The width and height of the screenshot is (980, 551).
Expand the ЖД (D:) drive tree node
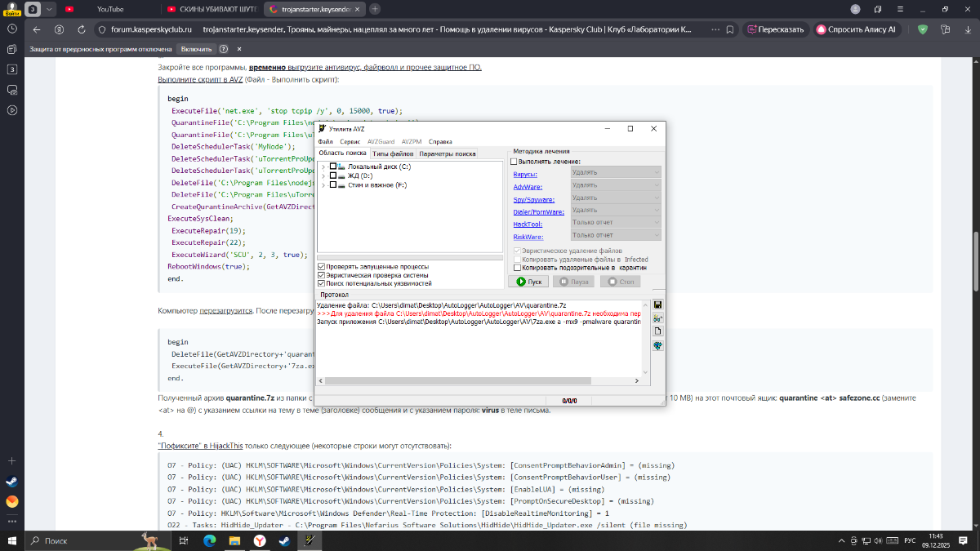(323, 176)
